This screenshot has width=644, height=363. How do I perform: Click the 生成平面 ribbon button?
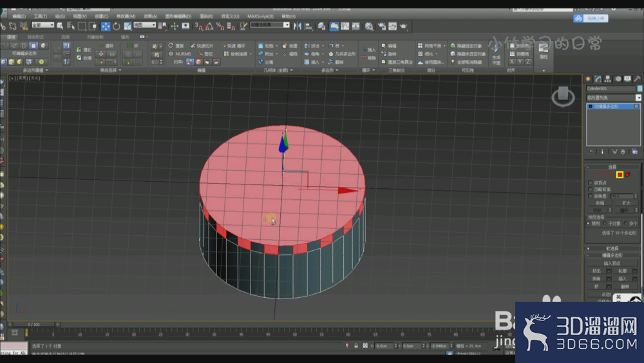coord(496,54)
